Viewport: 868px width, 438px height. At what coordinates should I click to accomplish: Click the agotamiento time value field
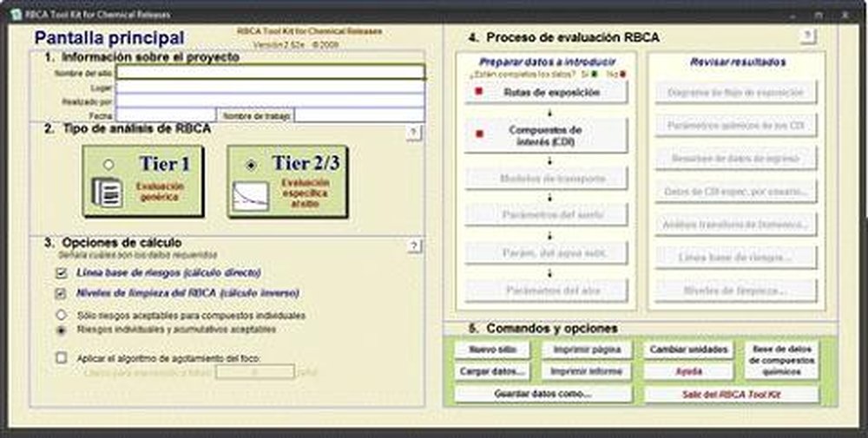point(255,372)
